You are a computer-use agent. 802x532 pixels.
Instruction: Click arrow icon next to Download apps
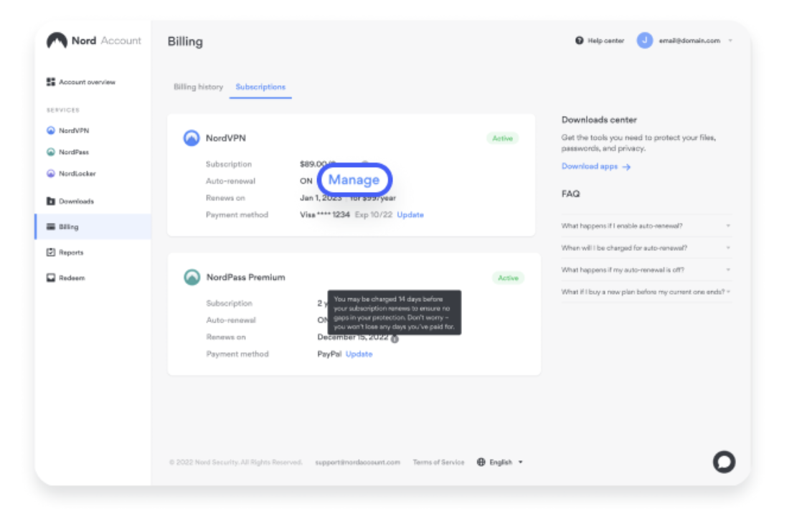coord(626,166)
